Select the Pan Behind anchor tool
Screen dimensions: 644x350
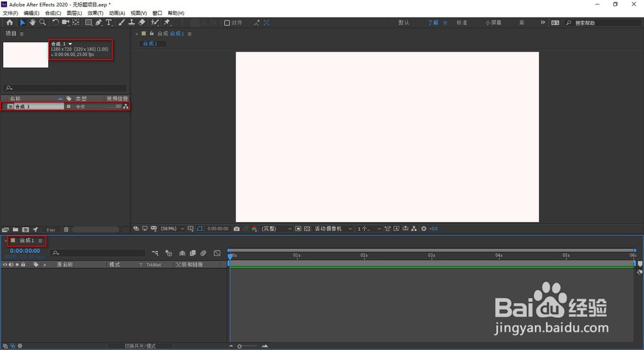(76, 23)
